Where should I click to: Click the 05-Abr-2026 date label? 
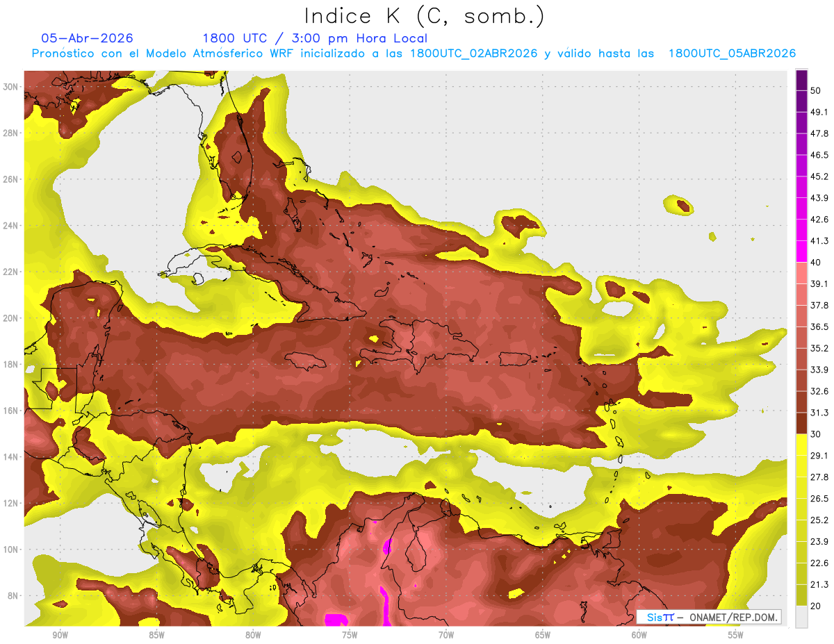click(x=88, y=38)
